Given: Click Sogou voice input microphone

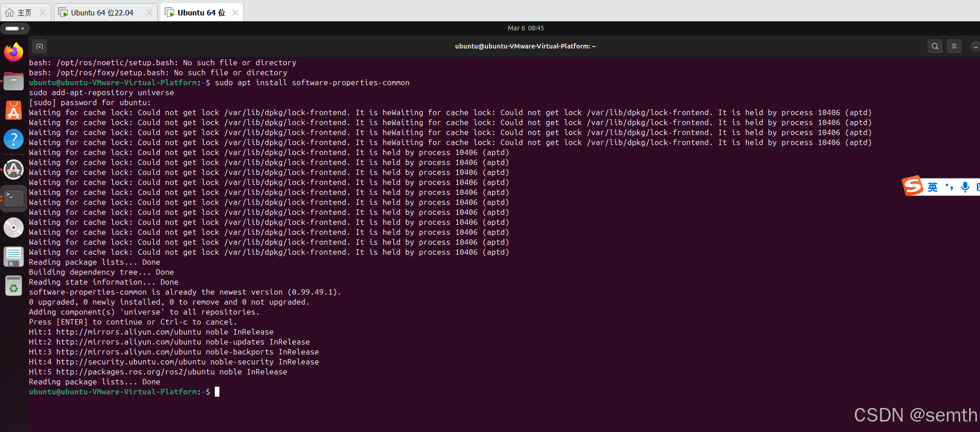Looking at the screenshot, I should [965, 187].
